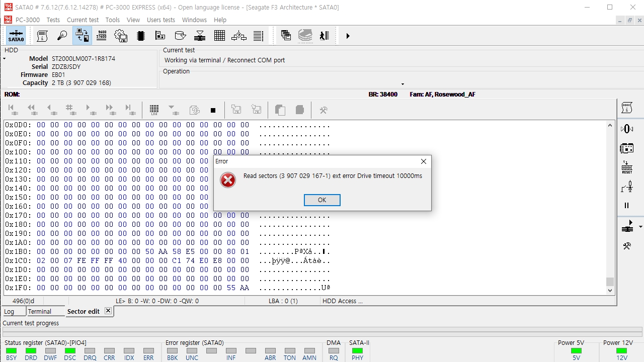Open the disk cylinder with check icon
Viewport: 644px width, 362px height.
pyautogui.click(x=180, y=36)
